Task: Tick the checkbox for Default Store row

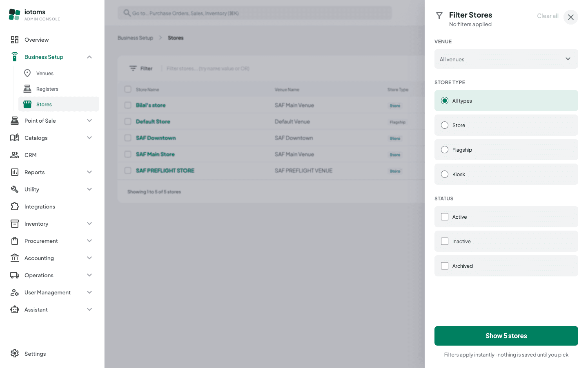Action: click(x=128, y=121)
